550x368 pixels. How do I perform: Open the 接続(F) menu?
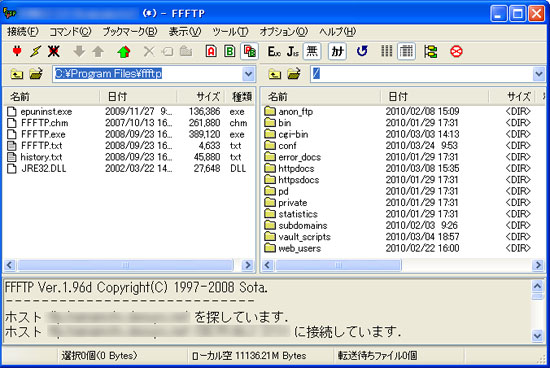click(23, 32)
